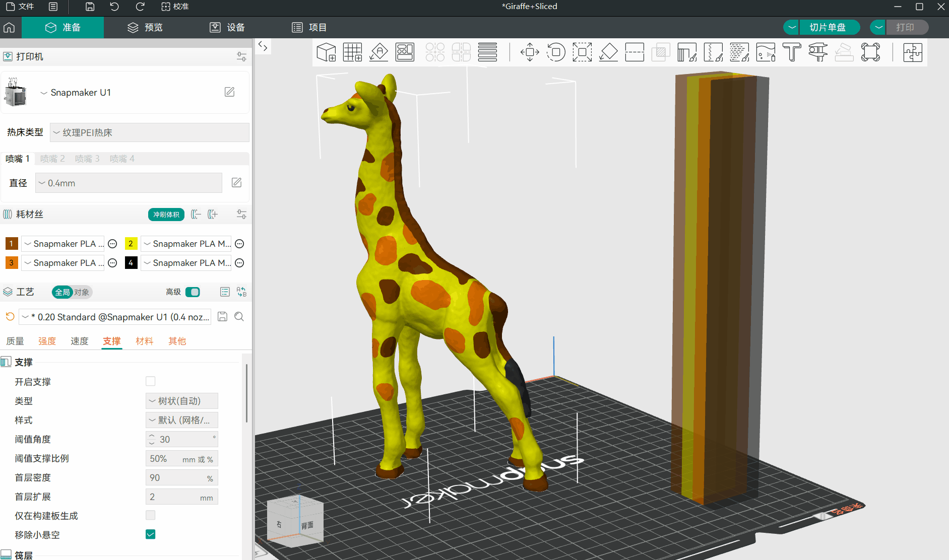Screen dimensions: 949x560
Task: Switch to the 预览 preview tab
Action: pyautogui.click(x=145, y=27)
